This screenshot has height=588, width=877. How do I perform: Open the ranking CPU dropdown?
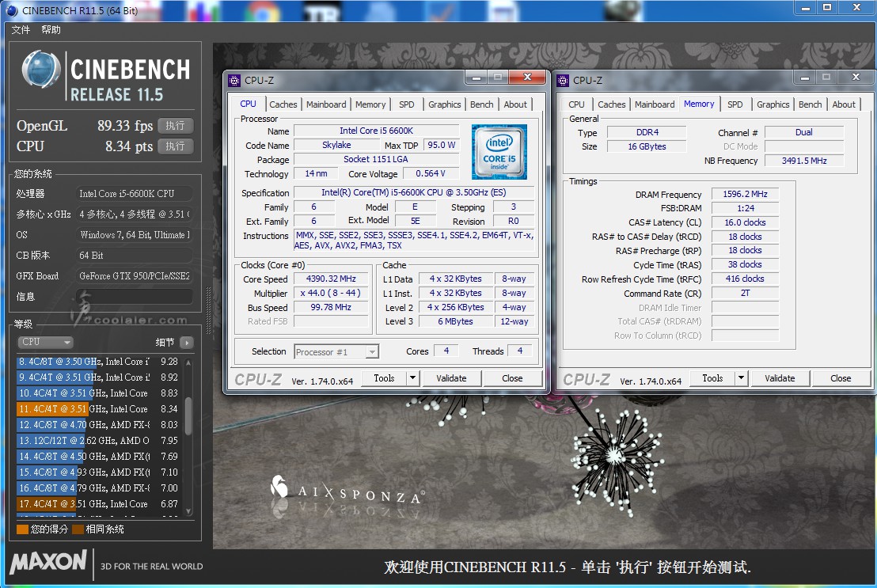[45, 342]
